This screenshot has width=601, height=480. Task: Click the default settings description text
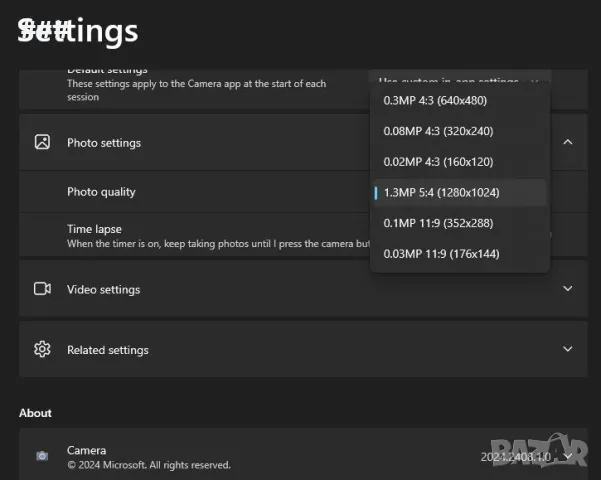click(196, 90)
